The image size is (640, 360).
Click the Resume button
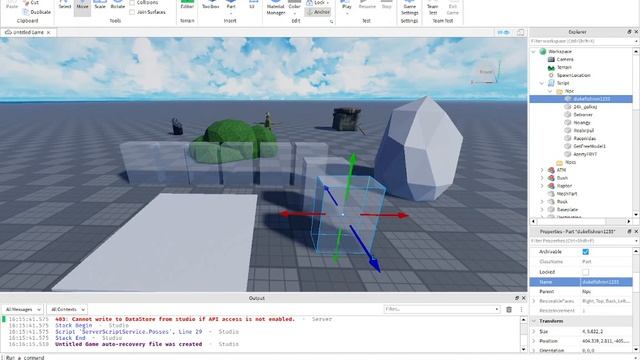coord(367,6)
